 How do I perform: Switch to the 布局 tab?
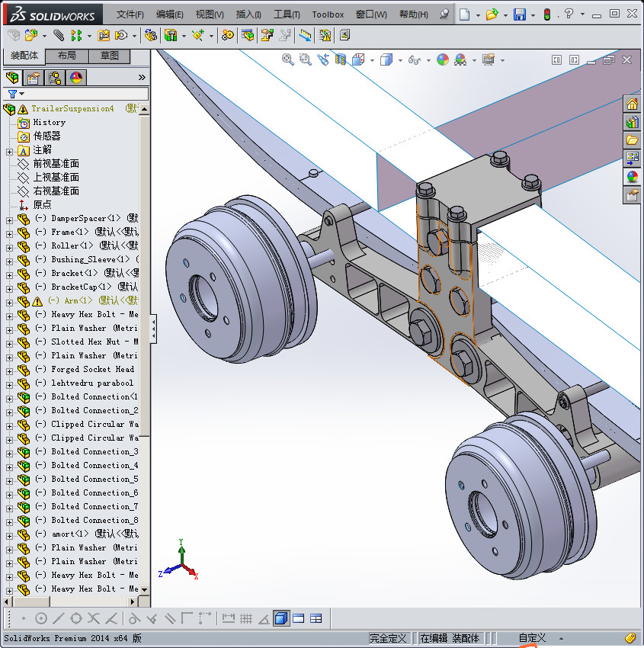click(67, 56)
